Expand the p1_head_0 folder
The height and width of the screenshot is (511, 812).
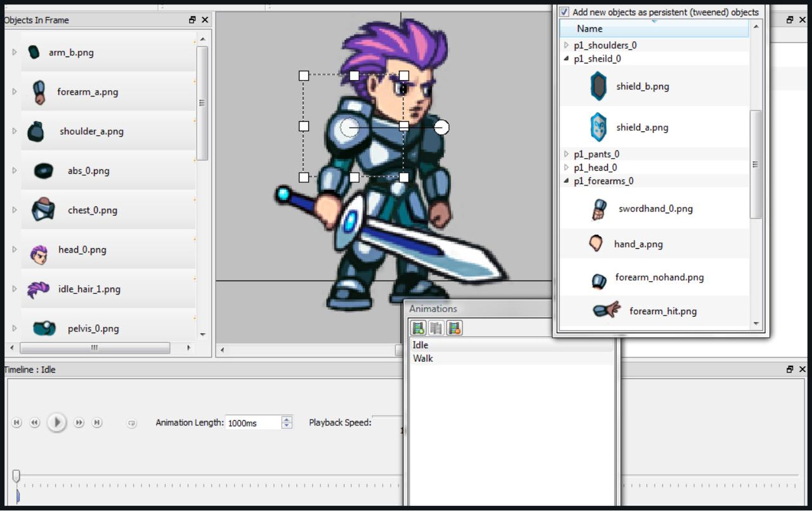pyautogui.click(x=566, y=168)
